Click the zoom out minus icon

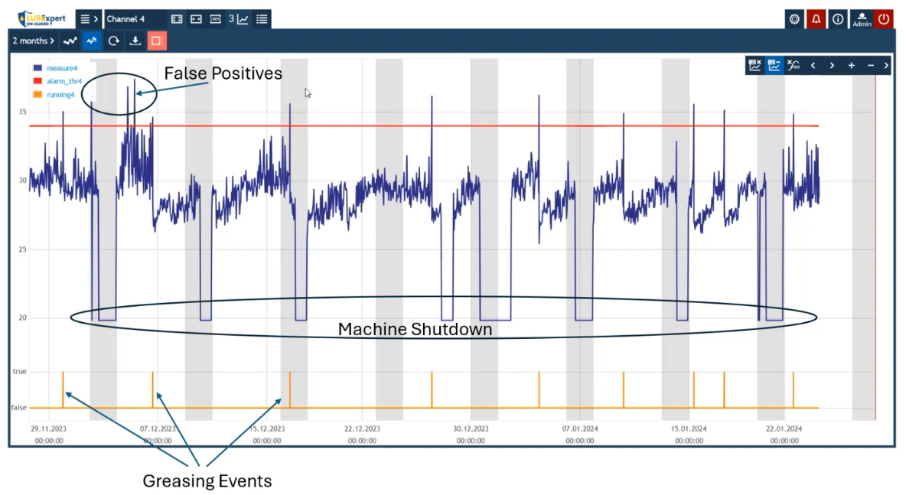pyautogui.click(x=871, y=65)
